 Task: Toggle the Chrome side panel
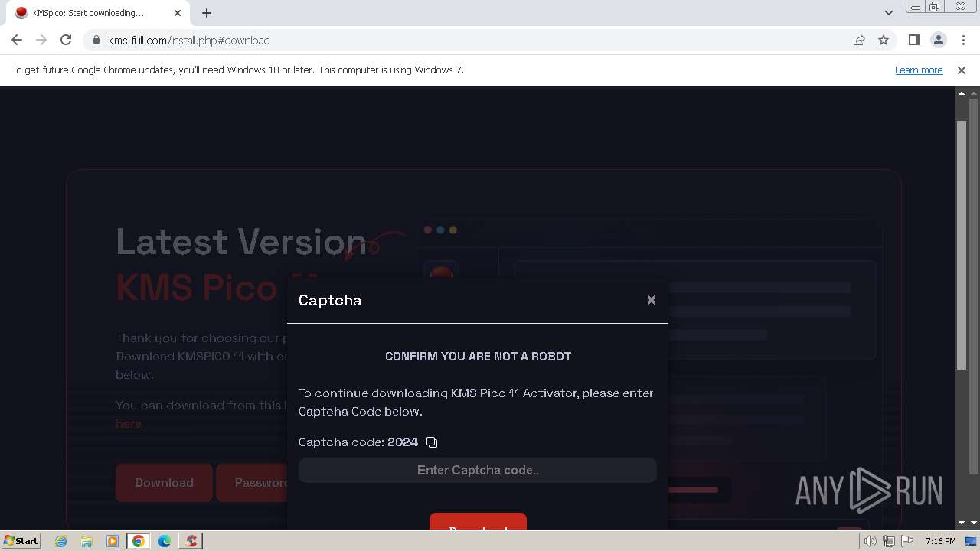tap(913, 40)
